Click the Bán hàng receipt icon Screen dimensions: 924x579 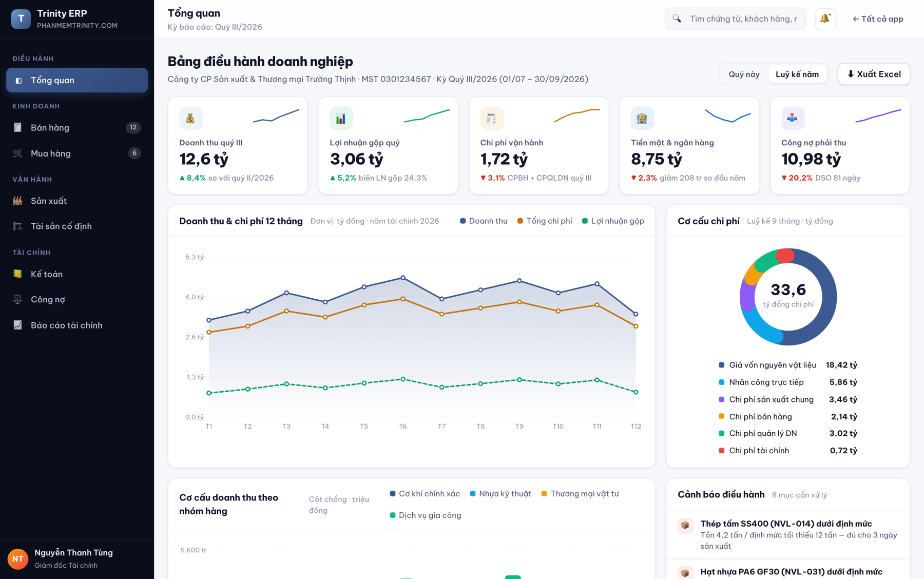[17, 127]
